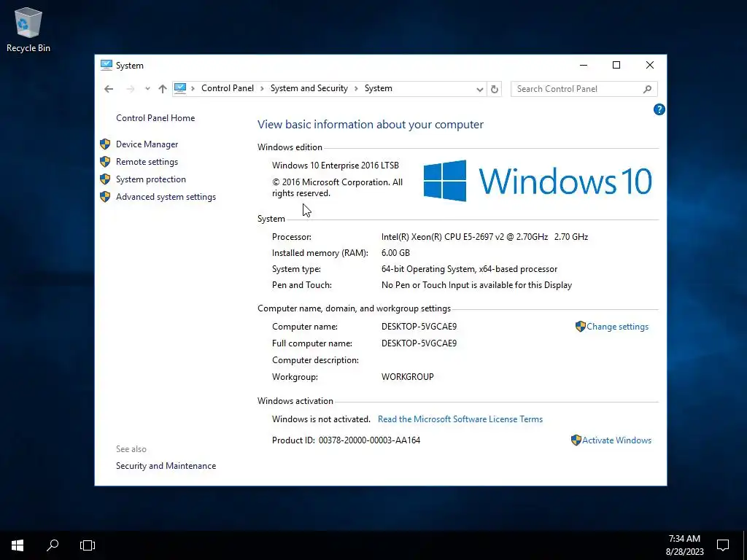Click the Windows 10 logo
Screen dimensions: 747x560
(x=538, y=181)
